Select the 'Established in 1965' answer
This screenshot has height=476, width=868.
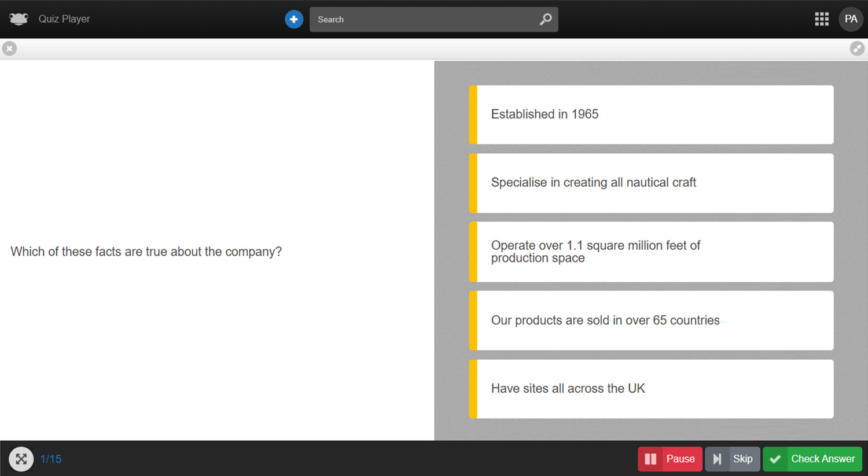(x=651, y=114)
